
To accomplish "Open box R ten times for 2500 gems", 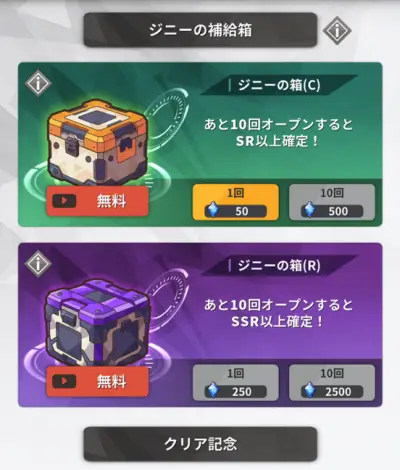I will click(332, 383).
